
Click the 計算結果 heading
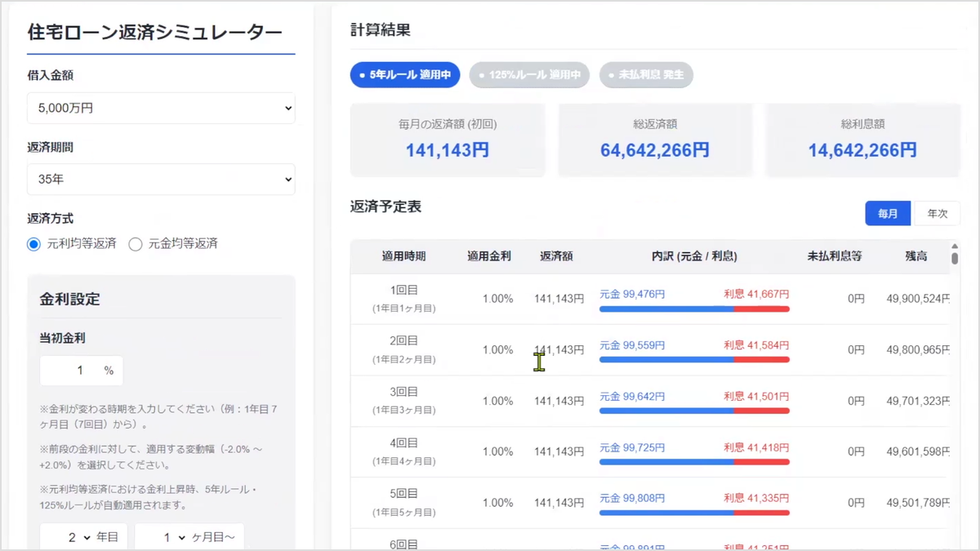(x=381, y=30)
